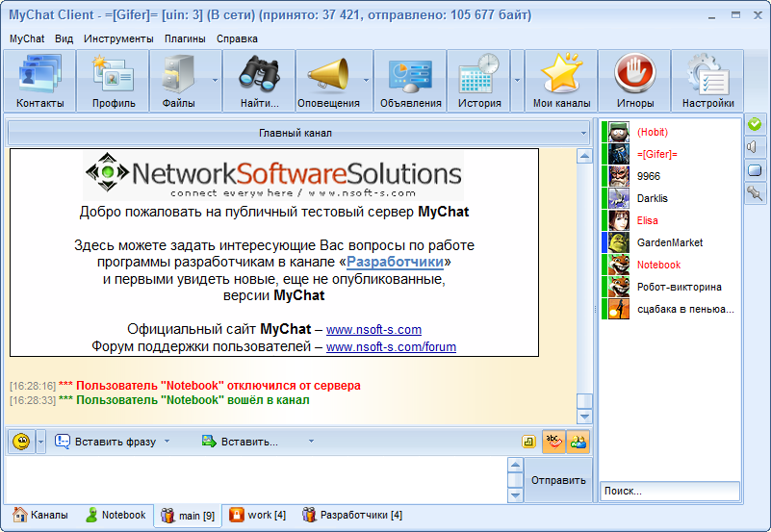Open the www.nsoft-s.com link
The image size is (771, 532).
[x=373, y=330]
